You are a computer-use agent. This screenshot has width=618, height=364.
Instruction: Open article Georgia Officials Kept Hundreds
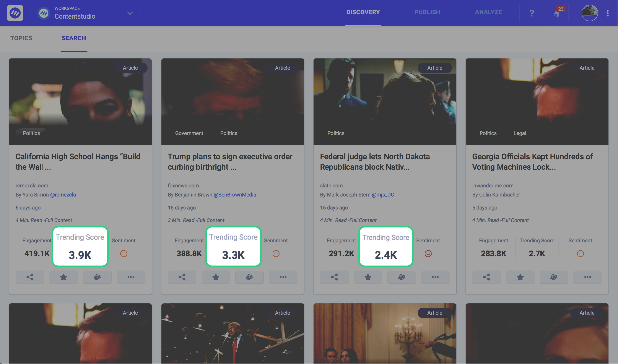click(532, 162)
